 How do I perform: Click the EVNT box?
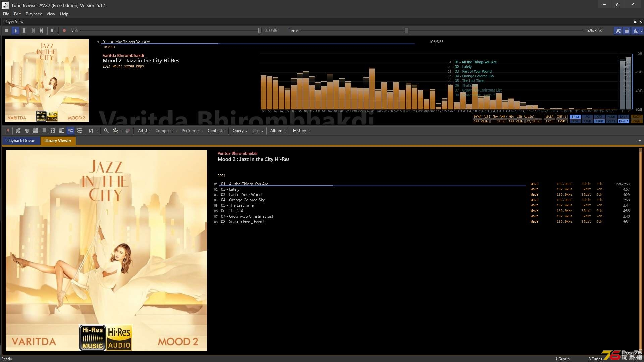click(x=561, y=121)
